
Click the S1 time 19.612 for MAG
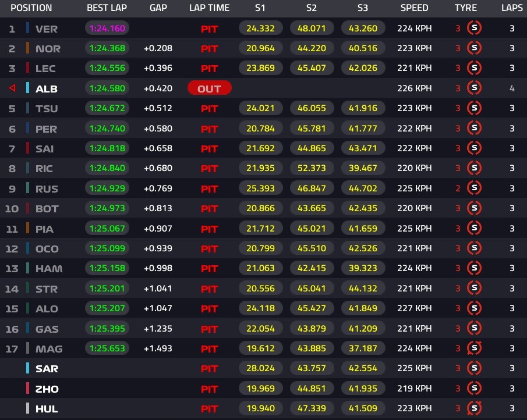(x=260, y=348)
